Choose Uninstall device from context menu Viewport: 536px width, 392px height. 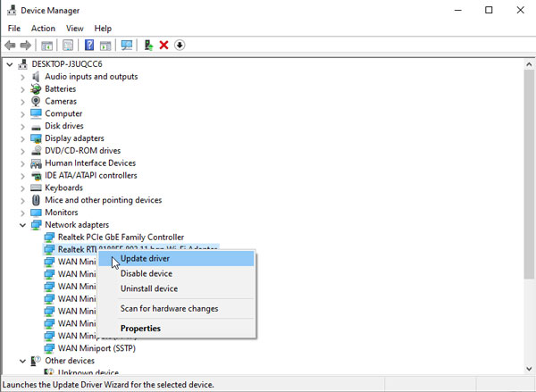(x=176, y=288)
